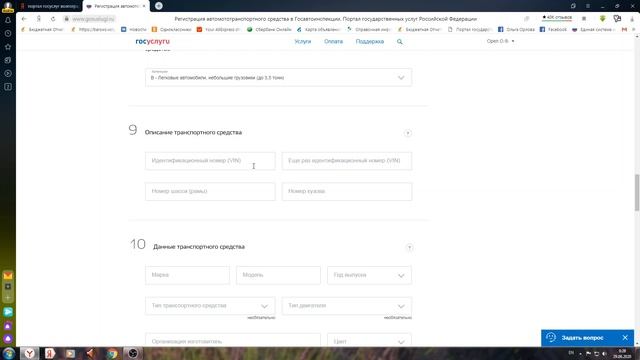Expand Цвет dropdown
The height and width of the screenshot is (360, 640).
point(369,340)
